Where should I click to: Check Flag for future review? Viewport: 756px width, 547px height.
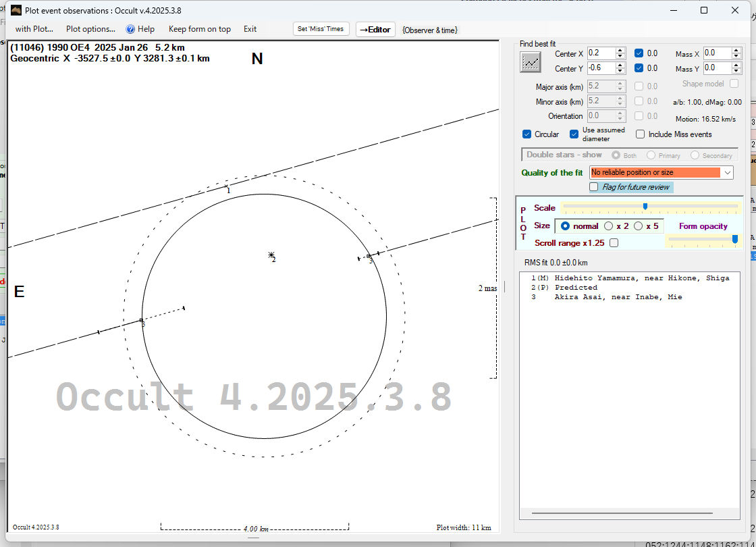click(594, 187)
